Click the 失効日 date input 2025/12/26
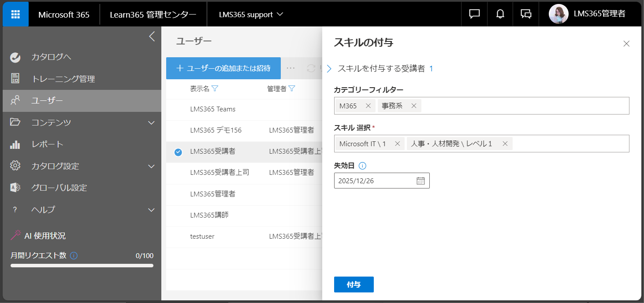Viewport: 644px width, 303px height. point(382,181)
